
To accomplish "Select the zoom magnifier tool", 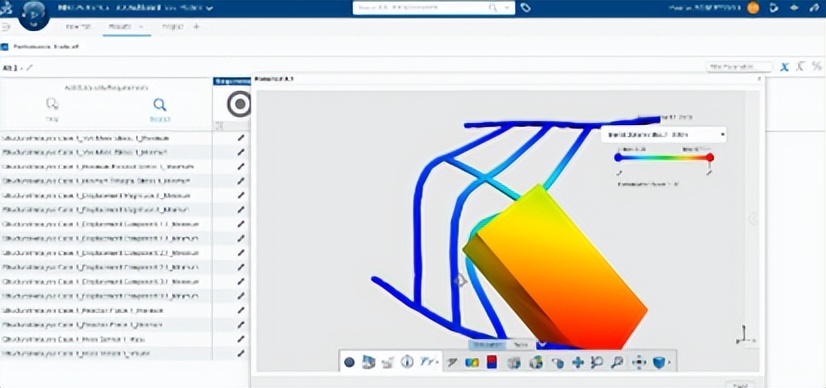I will click(618, 362).
